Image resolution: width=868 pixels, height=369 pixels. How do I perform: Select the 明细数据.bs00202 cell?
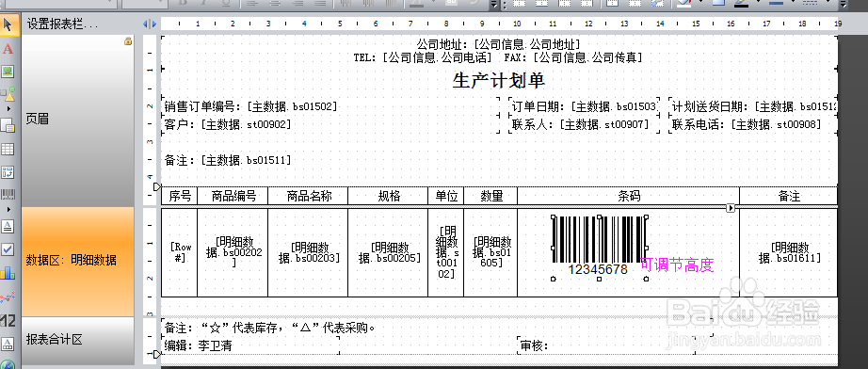[233, 252]
